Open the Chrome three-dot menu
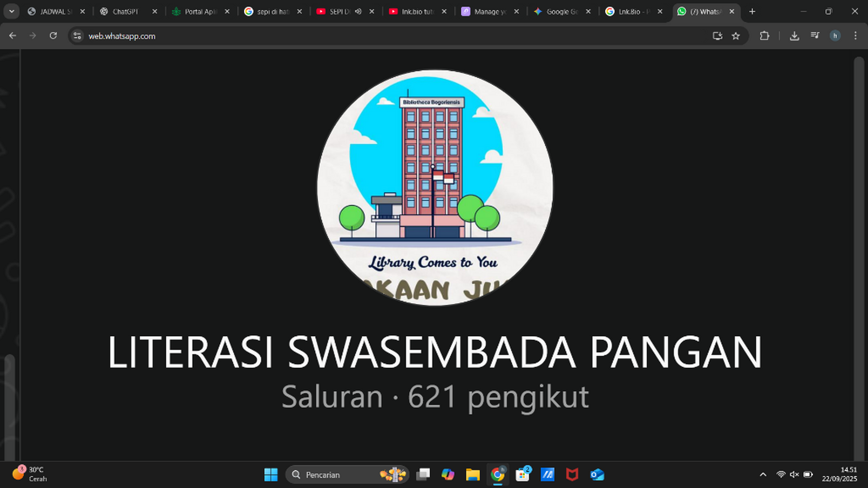Image resolution: width=868 pixels, height=488 pixels. [x=855, y=36]
